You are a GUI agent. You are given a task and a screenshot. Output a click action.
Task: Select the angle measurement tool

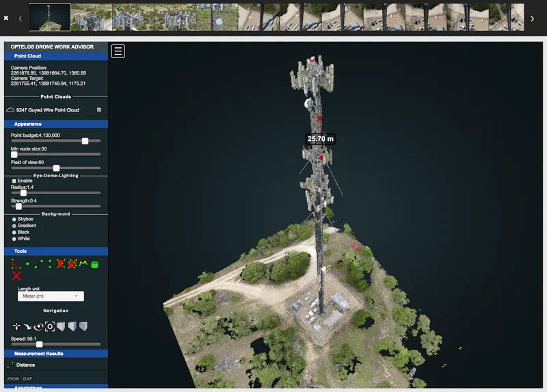pos(16,264)
